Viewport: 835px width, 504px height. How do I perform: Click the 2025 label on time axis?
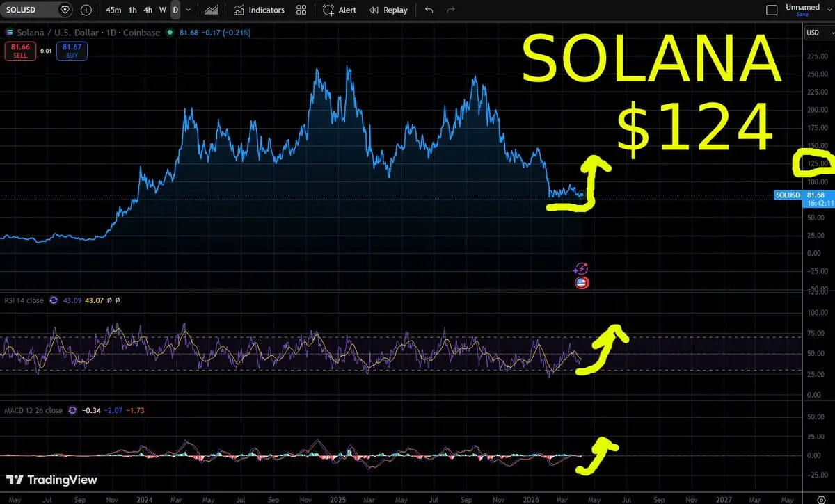(x=338, y=498)
